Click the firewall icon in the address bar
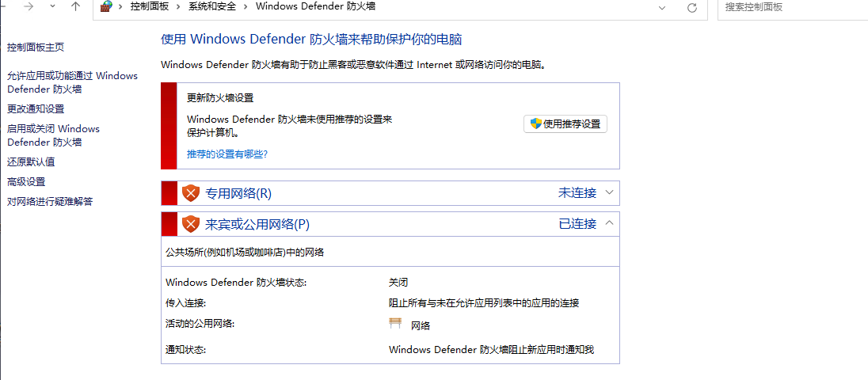 pos(106,6)
